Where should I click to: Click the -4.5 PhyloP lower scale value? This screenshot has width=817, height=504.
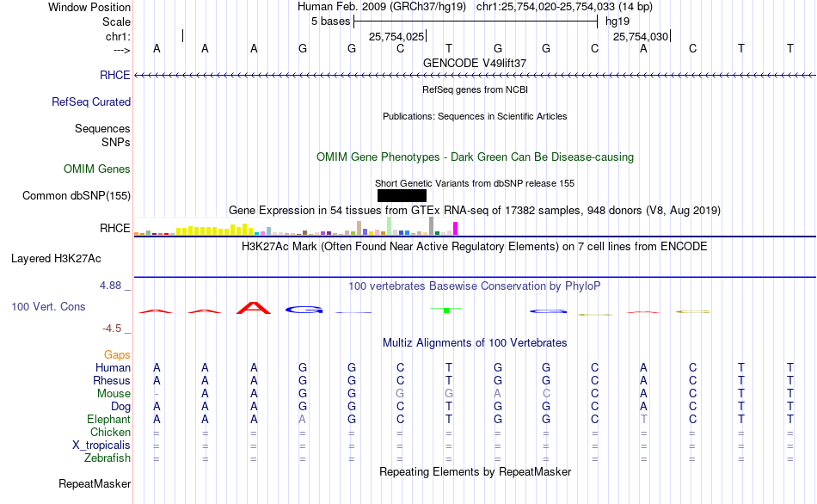(112, 329)
